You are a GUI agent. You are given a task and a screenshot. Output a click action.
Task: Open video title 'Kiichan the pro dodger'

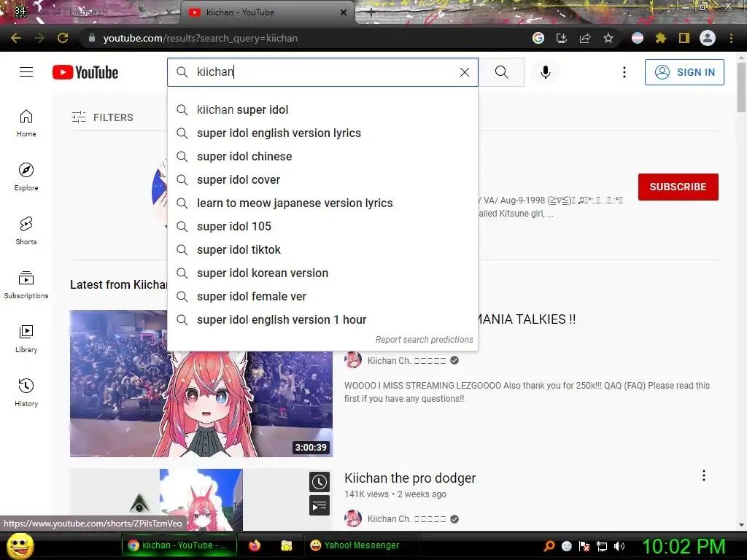pyautogui.click(x=410, y=478)
